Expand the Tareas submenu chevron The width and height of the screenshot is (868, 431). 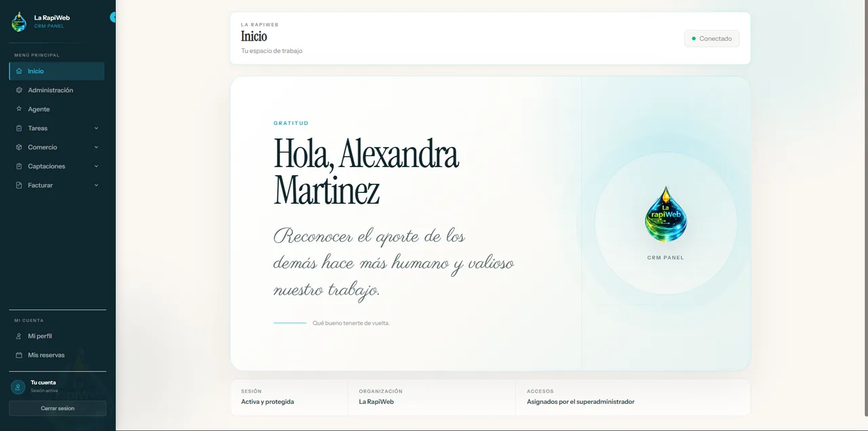click(x=96, y=128)
